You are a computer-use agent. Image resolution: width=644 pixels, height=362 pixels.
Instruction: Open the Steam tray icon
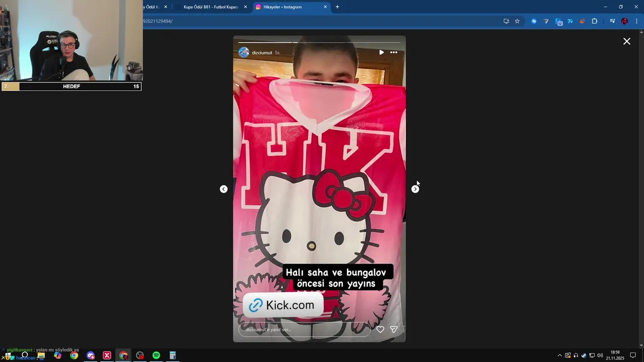coord(584,355)
